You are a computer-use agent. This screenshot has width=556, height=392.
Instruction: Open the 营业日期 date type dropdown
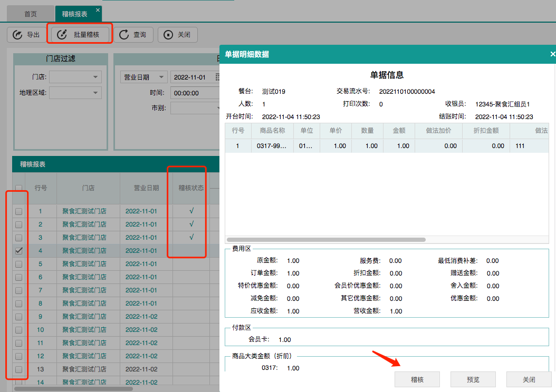click(x=161, y=77)
